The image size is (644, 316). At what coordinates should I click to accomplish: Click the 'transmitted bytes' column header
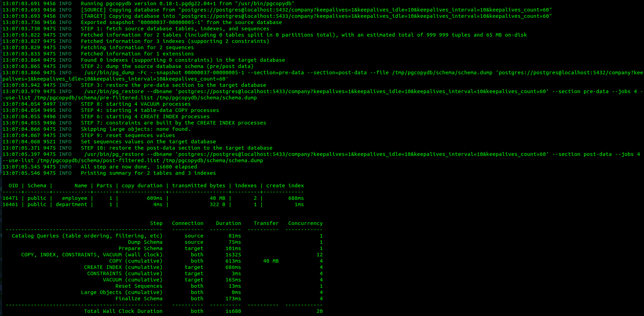[x=199, y=186]
